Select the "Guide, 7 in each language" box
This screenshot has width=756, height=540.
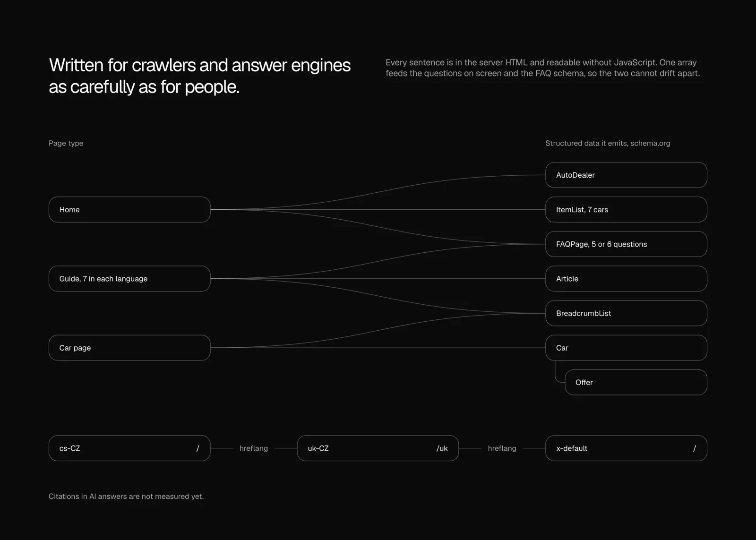(129, 279)
